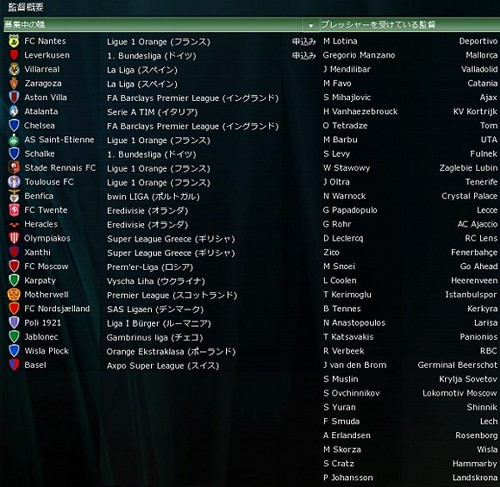
Task: Click the Stade Rennais FC badge
Action: pos(14,168)
